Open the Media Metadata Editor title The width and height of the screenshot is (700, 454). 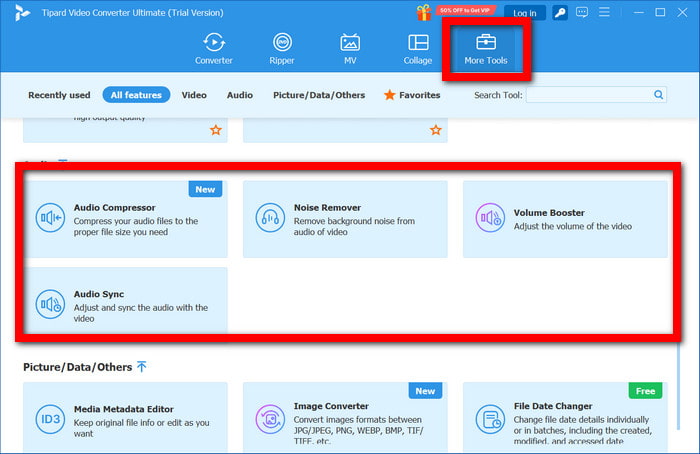pos(124,409)
